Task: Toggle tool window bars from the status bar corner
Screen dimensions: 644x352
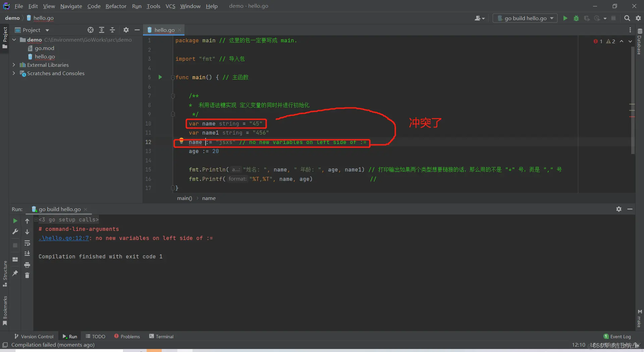Action: click(x=5, y=345)
